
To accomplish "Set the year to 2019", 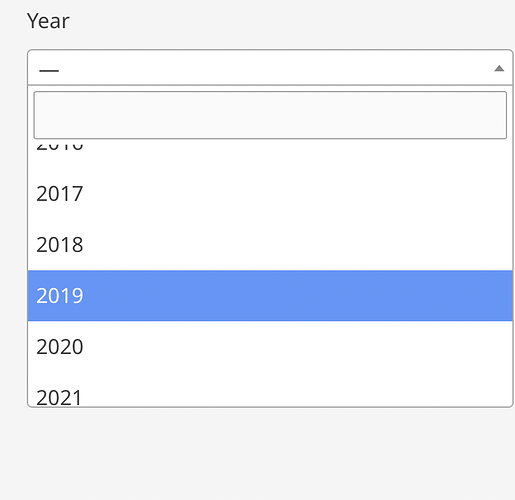I will coord(270,296).
